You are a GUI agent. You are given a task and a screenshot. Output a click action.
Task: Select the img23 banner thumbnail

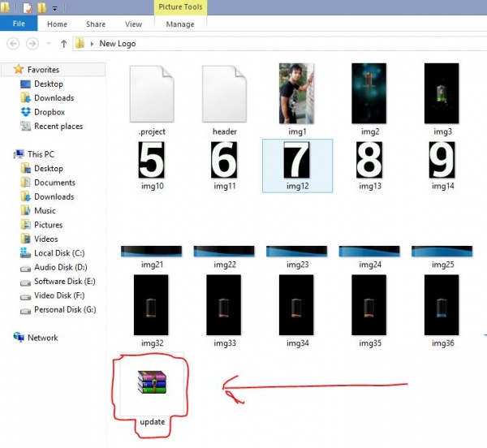click(296, 251)
